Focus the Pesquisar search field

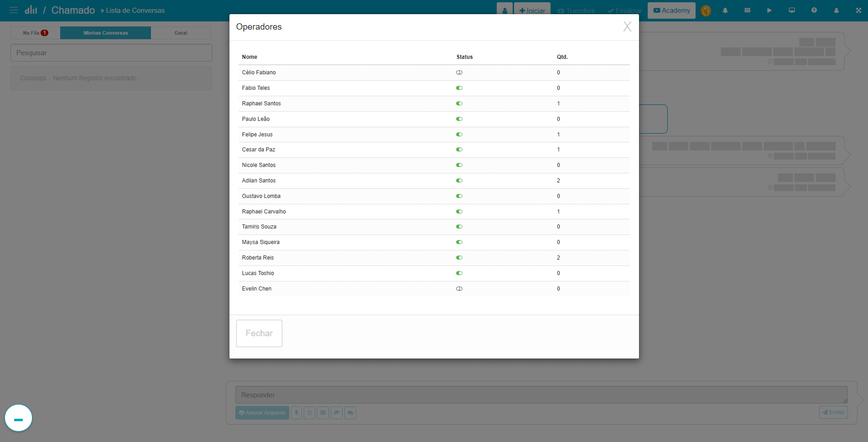coord(111,53)
